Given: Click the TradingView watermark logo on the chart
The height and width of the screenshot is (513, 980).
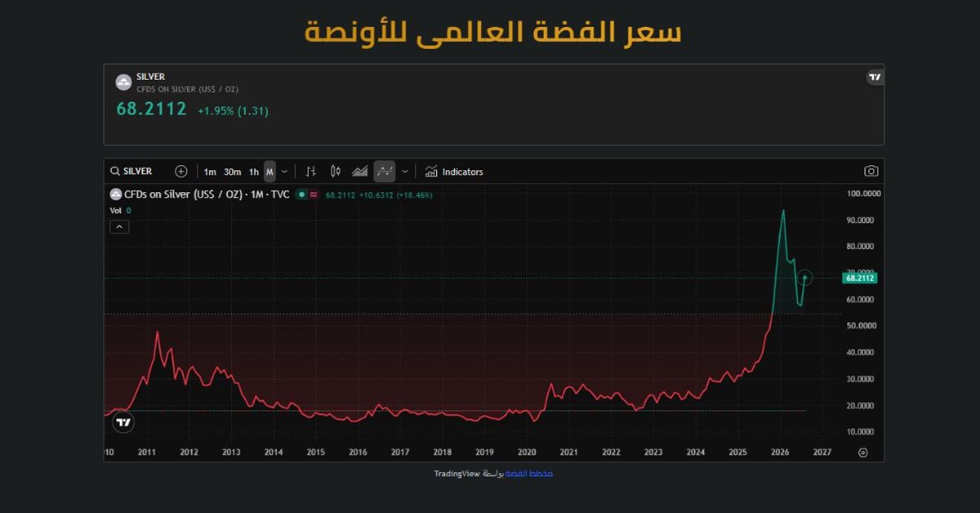Looking at the screenshot, I should tap(122, 422).
